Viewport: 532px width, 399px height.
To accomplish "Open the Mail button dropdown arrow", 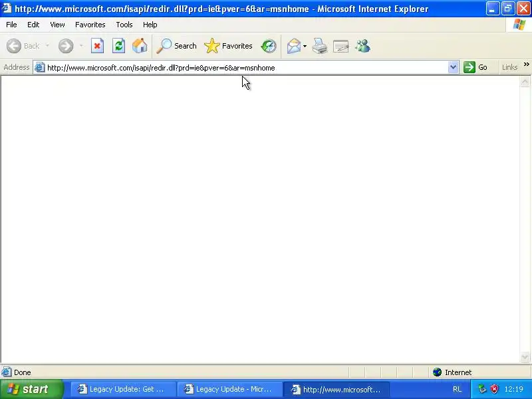I will point(305,46).
